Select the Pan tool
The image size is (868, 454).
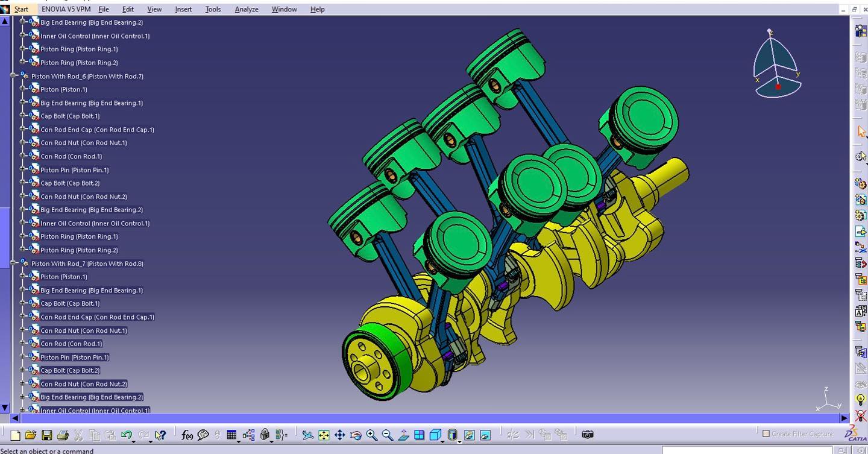pos(339,435)
